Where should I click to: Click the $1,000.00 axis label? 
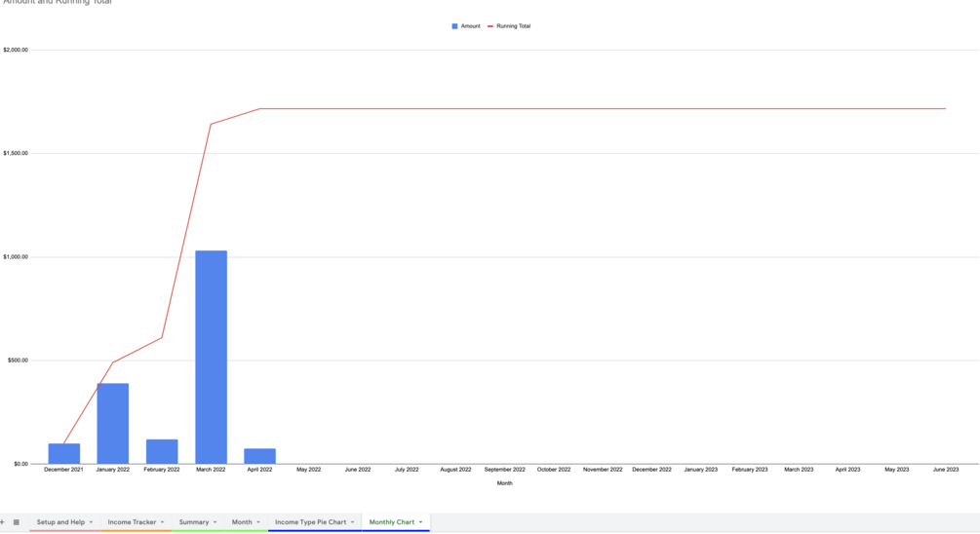click(16, 256)
